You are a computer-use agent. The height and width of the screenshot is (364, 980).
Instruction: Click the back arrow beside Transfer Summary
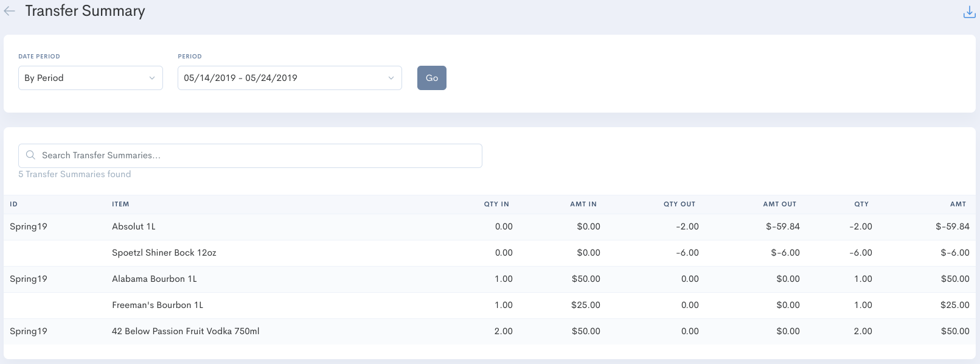pos(10,11)
